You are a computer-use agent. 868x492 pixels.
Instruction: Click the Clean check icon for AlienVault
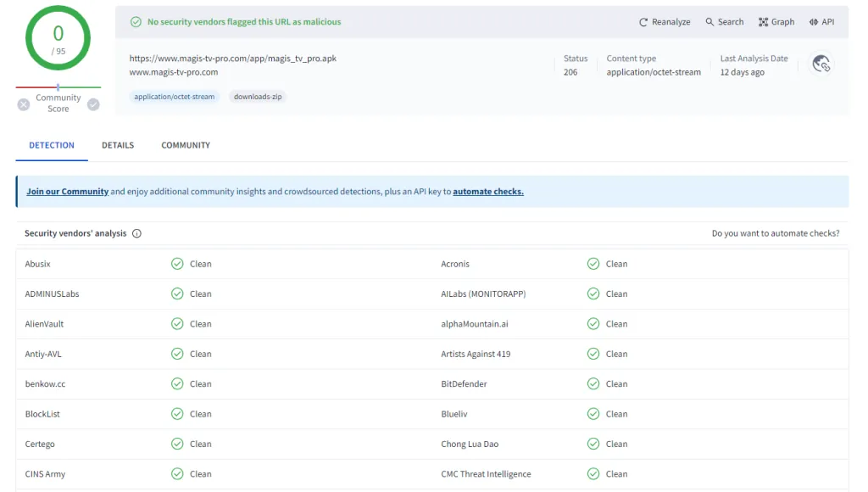pyautogui.click(x=177, y=323)
